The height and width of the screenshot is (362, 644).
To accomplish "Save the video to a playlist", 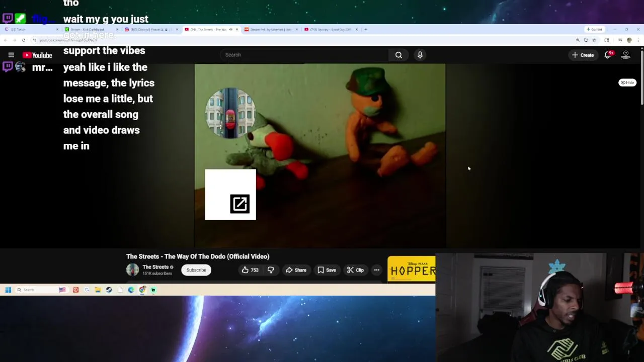I will pyautogui.click(x=327, y=270).
